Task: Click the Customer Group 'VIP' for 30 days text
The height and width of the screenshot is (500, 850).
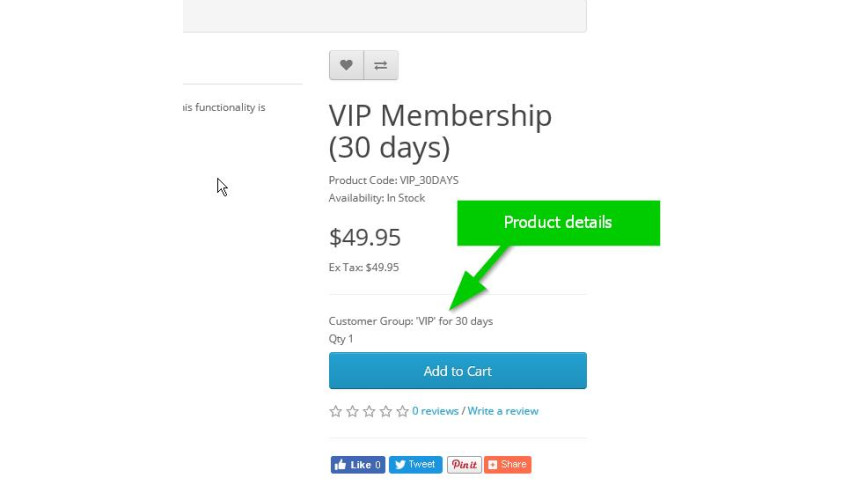Action: [x=410, y=321]
